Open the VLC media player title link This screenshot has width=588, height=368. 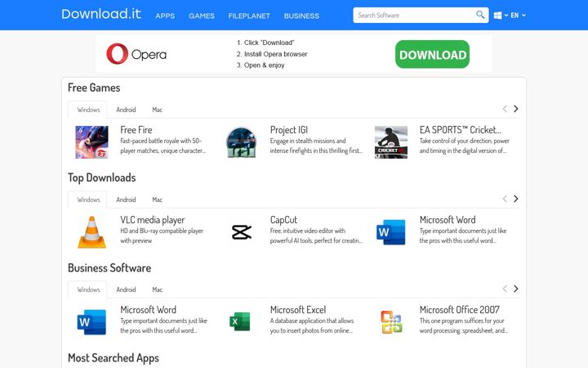point(152,220)
